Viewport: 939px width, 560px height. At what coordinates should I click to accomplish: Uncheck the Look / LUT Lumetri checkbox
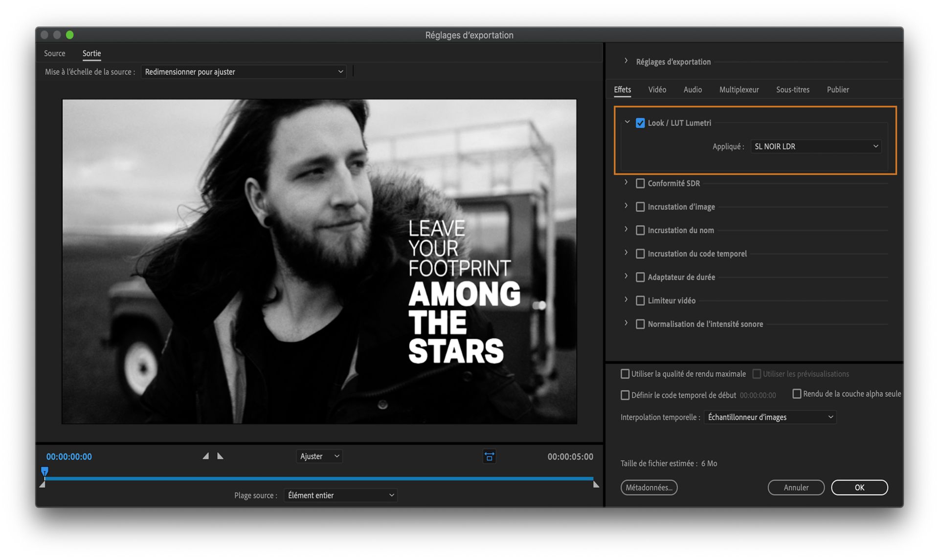click(x=640, y=123)
